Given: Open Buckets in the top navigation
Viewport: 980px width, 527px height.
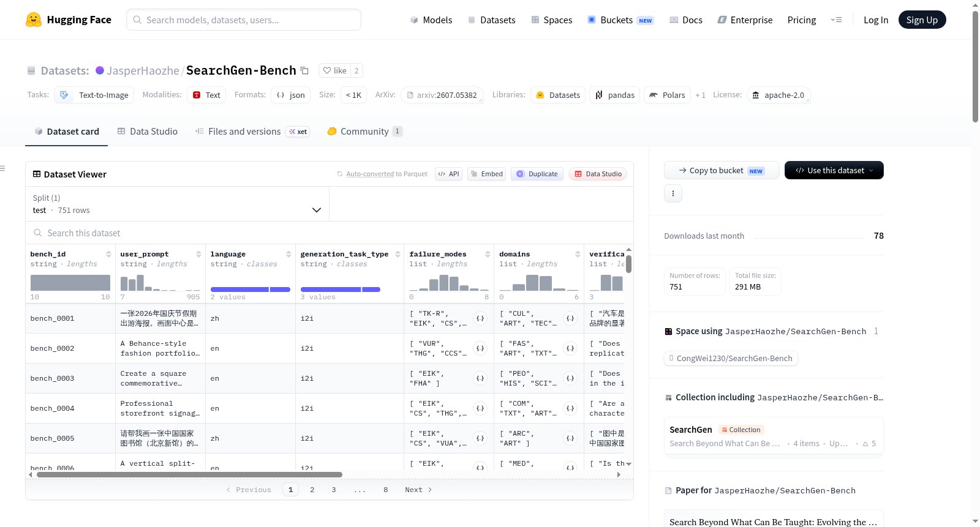Looking at the screenshot, I should click(620, 20).
